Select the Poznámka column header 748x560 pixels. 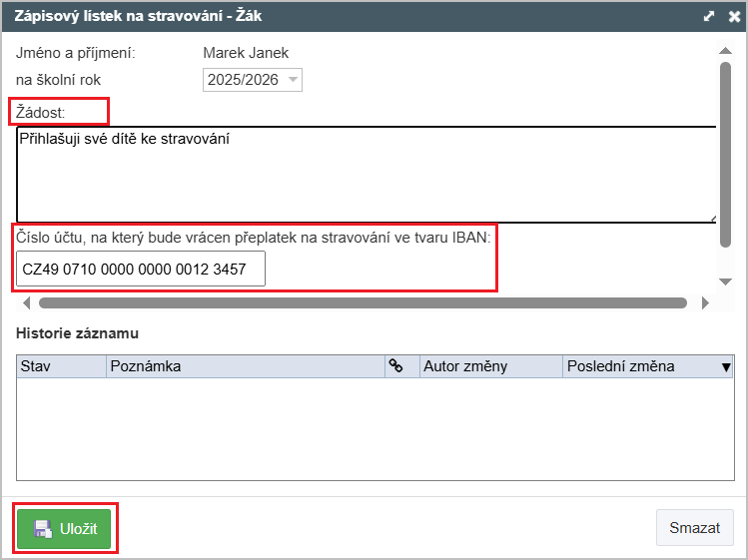[245, 366]
